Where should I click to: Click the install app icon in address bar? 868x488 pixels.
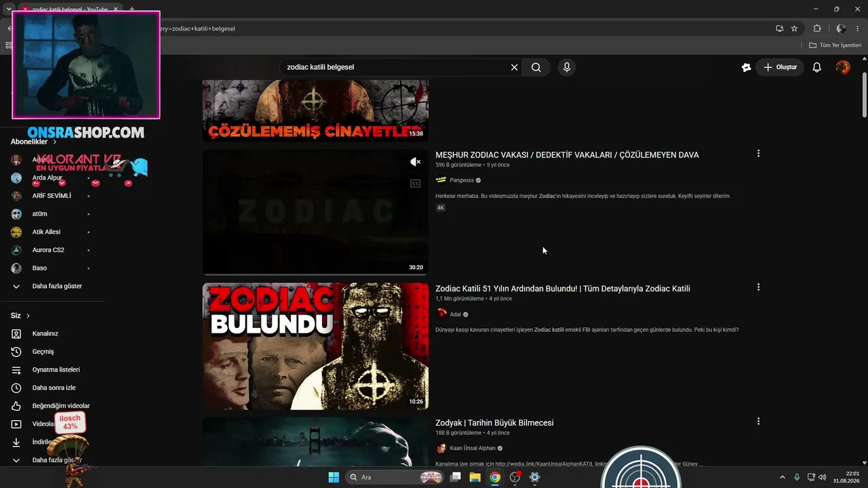click(x=780, y=28)
